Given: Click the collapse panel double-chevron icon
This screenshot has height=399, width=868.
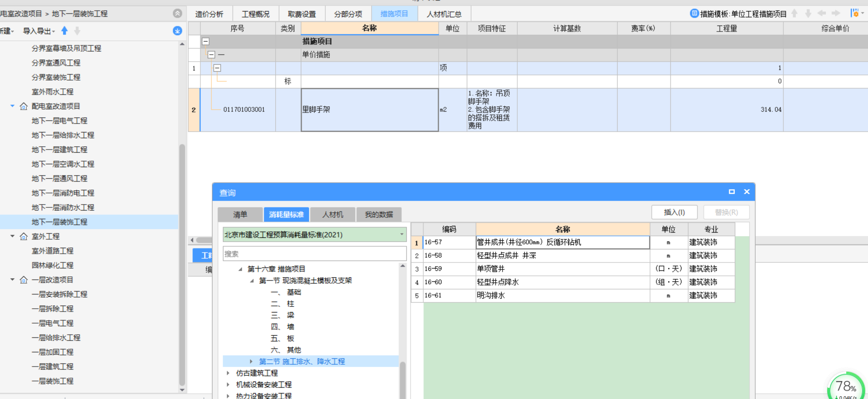Looking at the screenshot, I should pyautogui.click(x=177, y=13).
